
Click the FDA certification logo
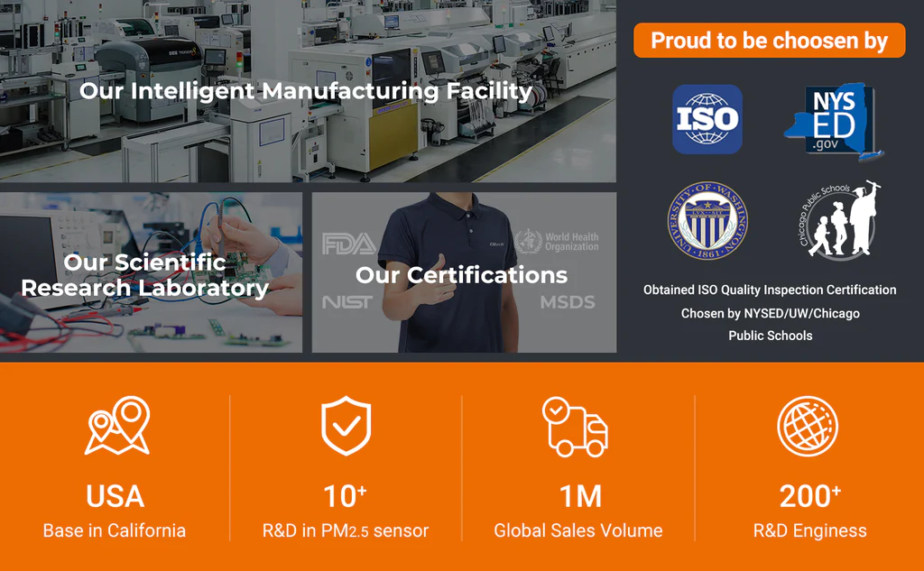click(349, 244)
